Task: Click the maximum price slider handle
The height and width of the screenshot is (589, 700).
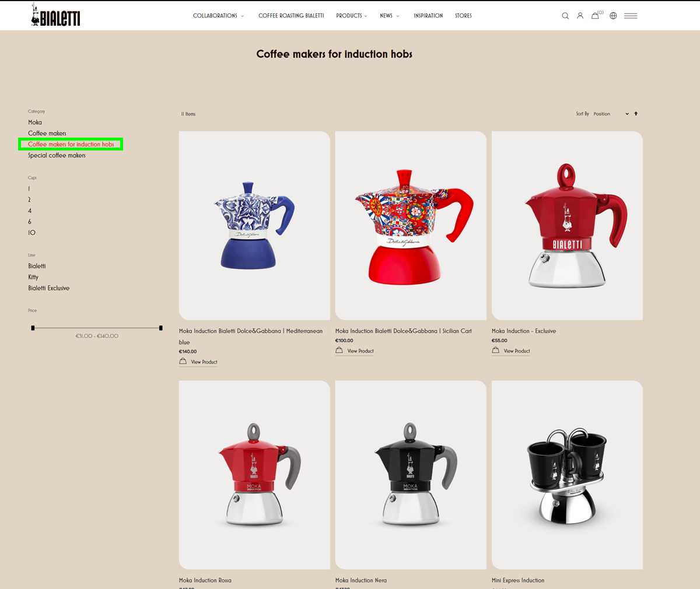Action: coord(161,328)
